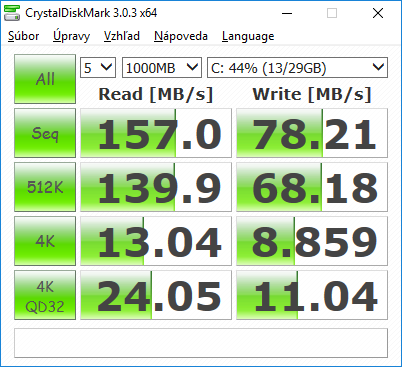The height and width of the screenshot is (367, 402).
Task: Open the 1000MB test size dropdown
Action: [x=162, y=68]
